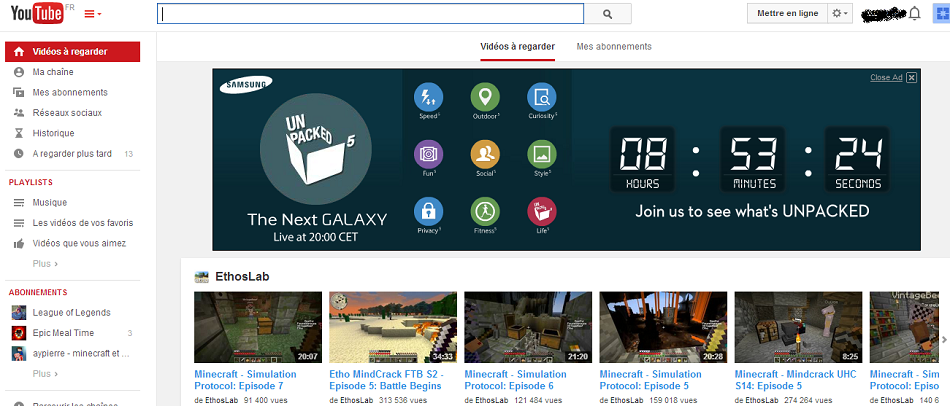Click the Curiosity icon in ad

pyautogui.click(x=542, y=97)
